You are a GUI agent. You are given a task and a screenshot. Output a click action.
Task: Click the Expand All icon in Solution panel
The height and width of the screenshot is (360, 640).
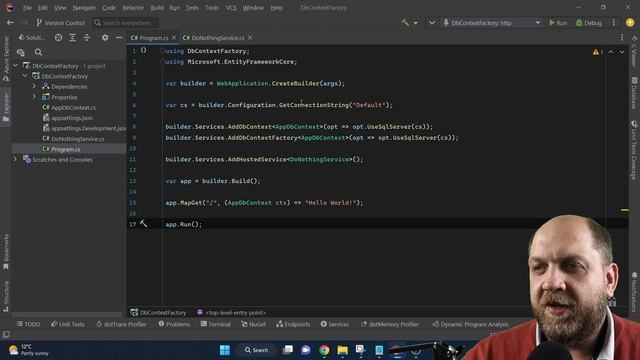coord(72,38)
